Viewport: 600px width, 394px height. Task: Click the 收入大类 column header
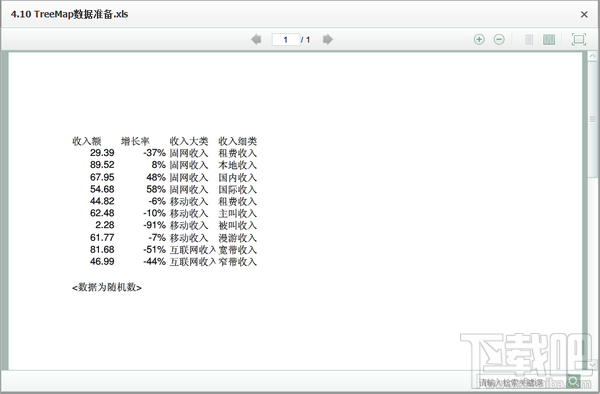[189, 141]
